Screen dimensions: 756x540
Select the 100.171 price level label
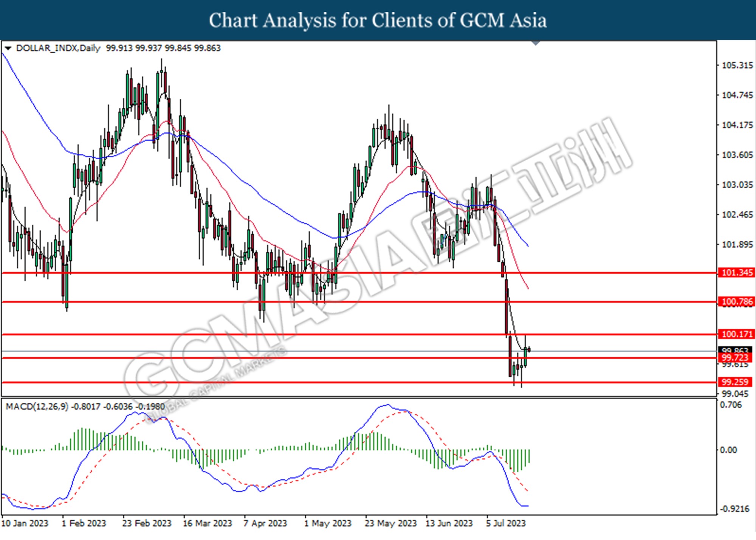pos(736,334)
